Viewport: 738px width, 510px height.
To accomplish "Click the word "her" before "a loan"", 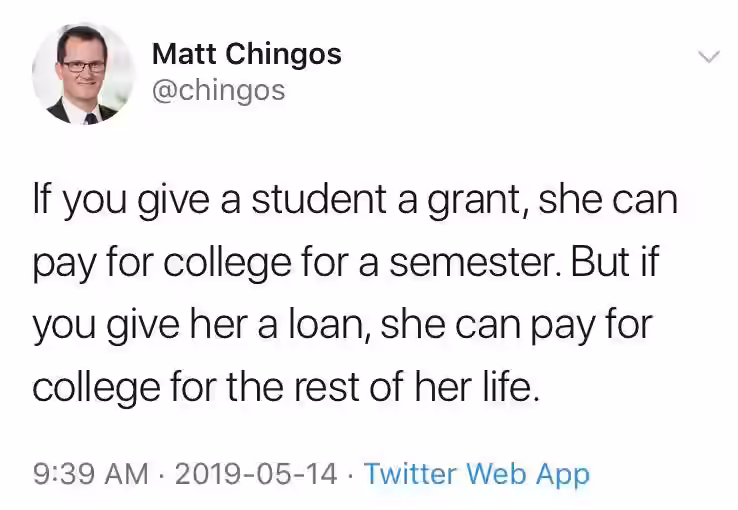I will (x=218, y=323).
